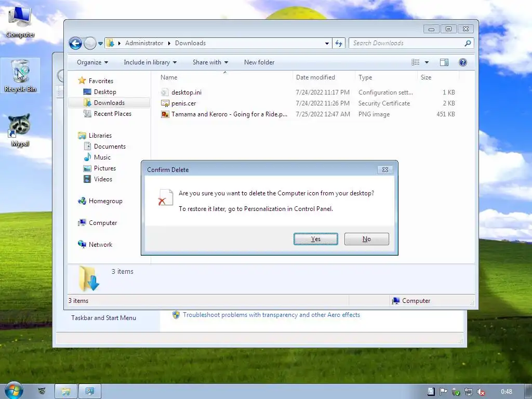Minimize the Downloads Explorer window
This screenshot has width=532, height=399.
click(431, 29)
